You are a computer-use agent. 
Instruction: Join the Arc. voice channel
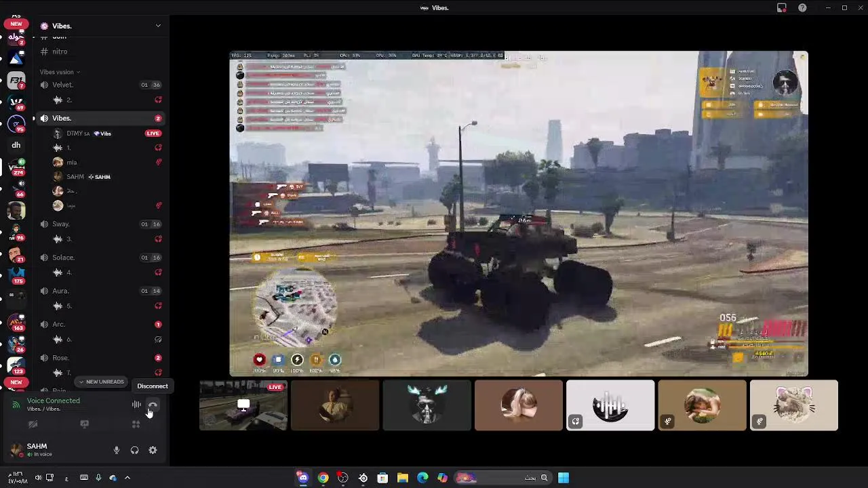102,324
